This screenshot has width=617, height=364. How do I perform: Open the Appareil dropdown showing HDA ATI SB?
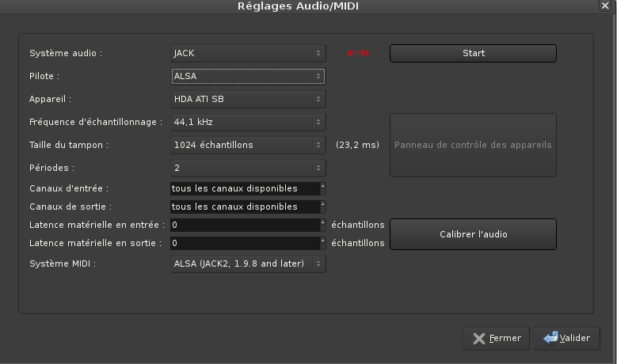click(248, 100)
